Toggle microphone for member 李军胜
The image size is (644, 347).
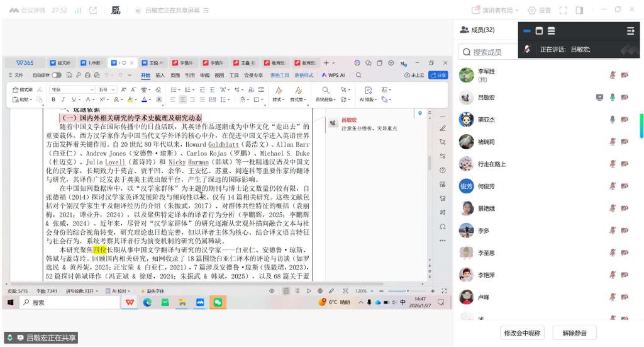coord(612,75)
